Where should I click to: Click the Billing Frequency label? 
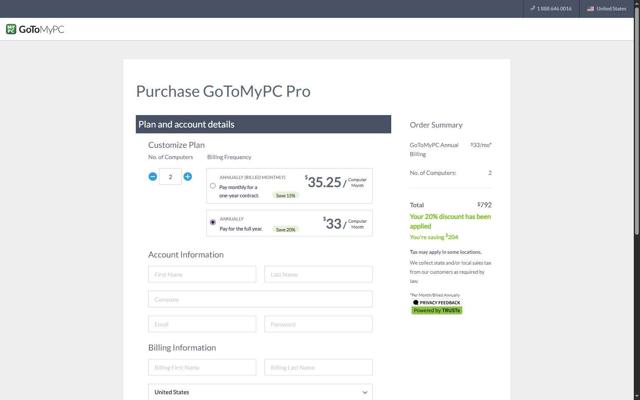point(229,157)
